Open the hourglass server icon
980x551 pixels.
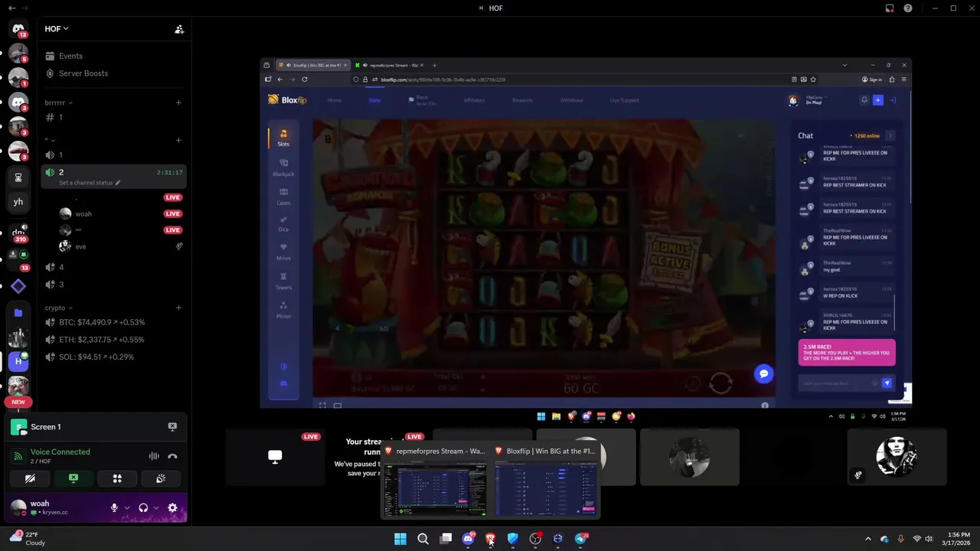18,178
